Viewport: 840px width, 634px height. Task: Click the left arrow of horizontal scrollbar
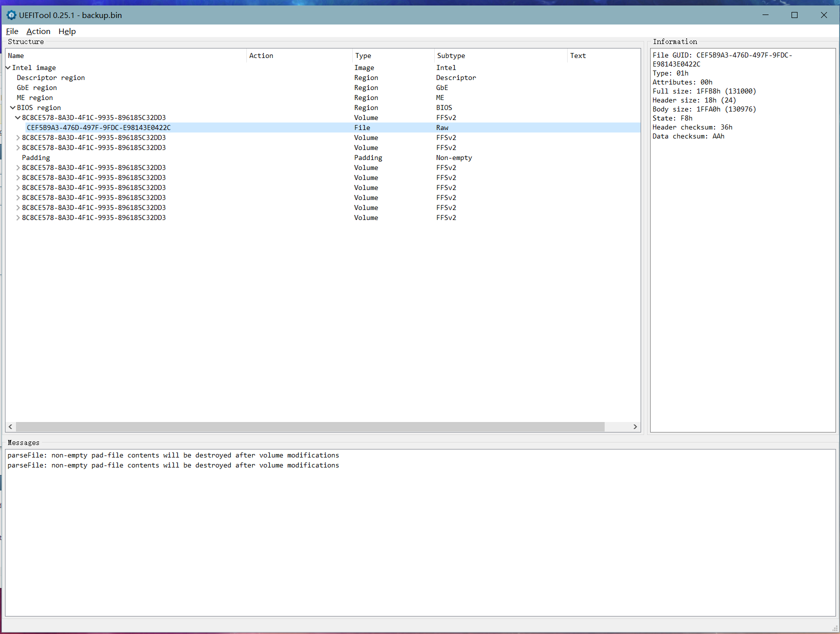coord(10,426)
